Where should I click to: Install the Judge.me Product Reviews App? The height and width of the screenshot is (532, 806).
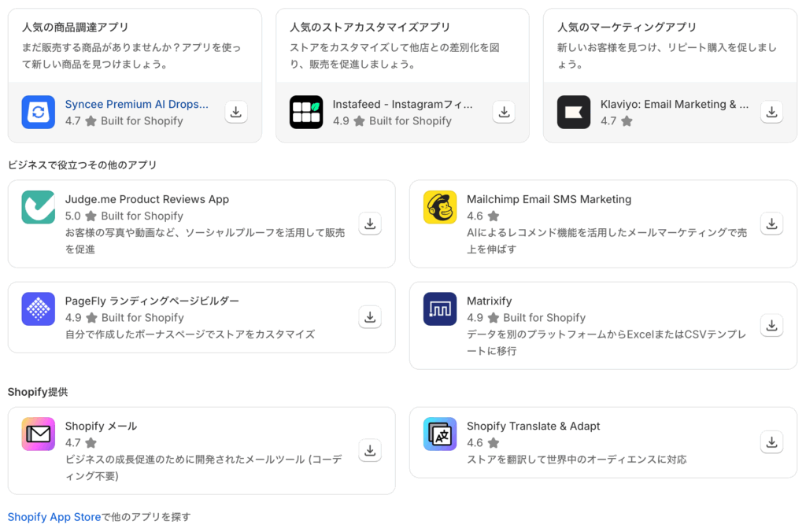click(x=370, y=224)
